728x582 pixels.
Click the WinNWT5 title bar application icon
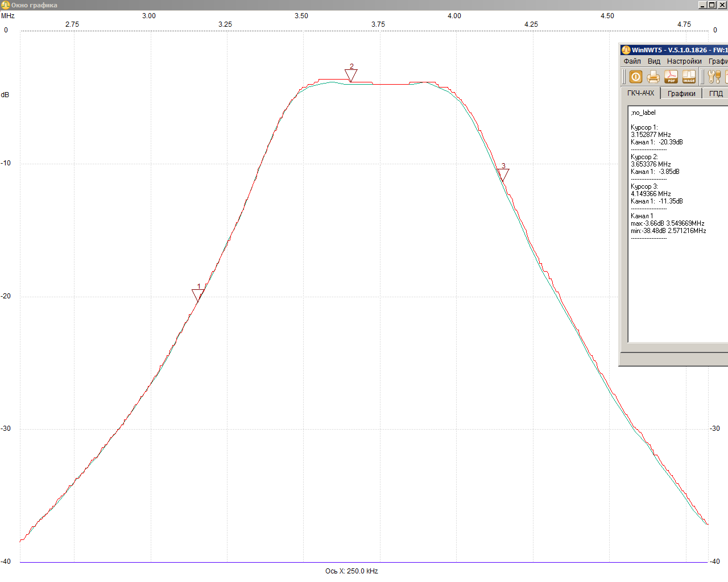point(626,50)
